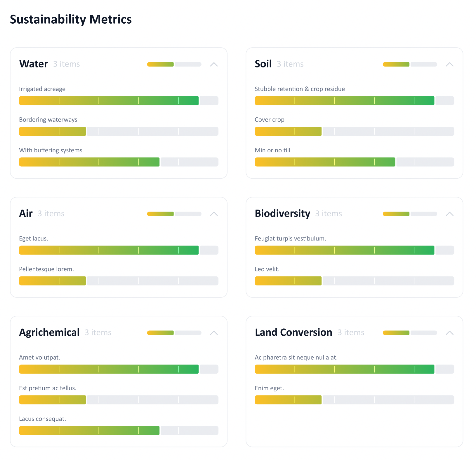Click the Land Conversion heading

click(x=293, y=332)
